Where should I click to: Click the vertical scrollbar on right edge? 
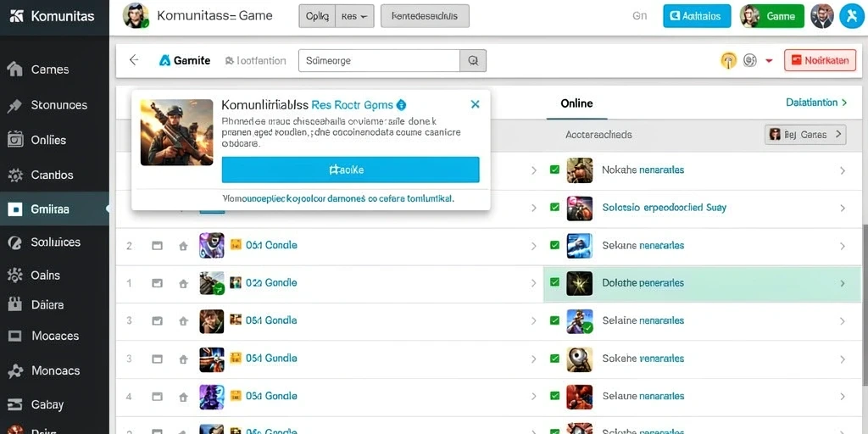pos(865,304)
